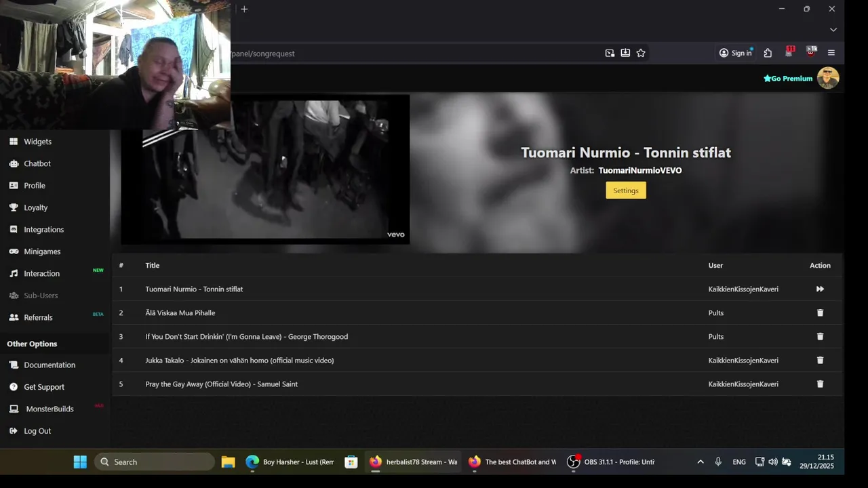Screen dimensions: 868x488
Task: Click the MonsterBuilds laptop icon
Action: (14, 409)
